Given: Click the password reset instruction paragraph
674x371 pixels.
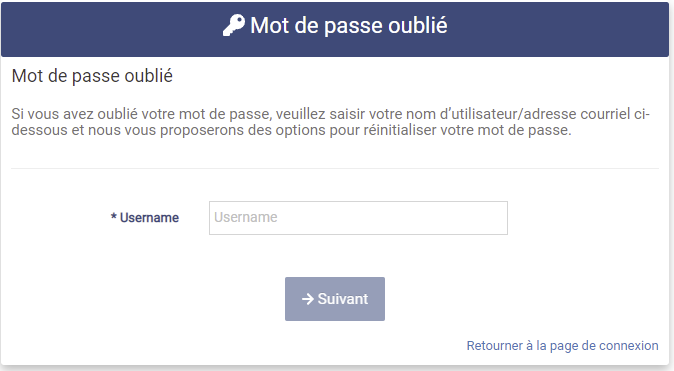Looking at the screenshot, I should tap(330, 122).
